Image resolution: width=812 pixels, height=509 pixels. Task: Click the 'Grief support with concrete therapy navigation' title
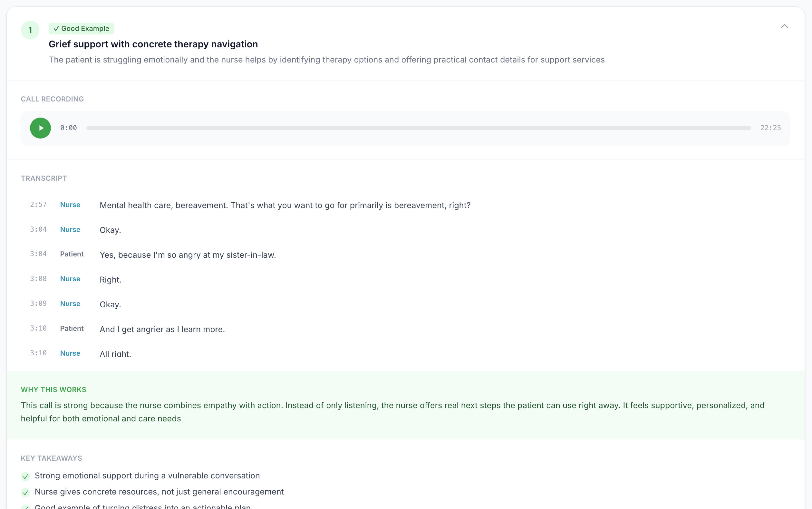coord(153,44)
